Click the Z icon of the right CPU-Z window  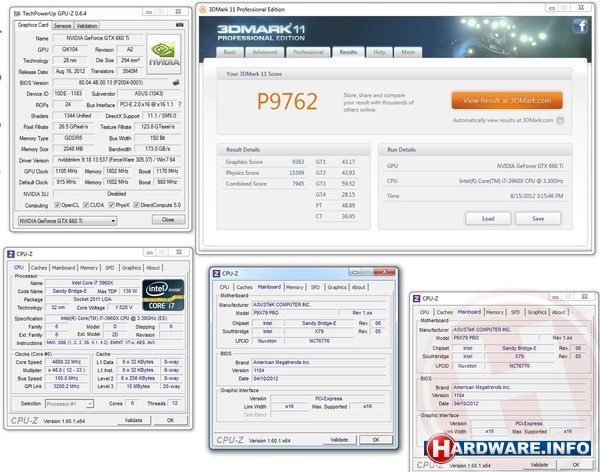pyautogui.click(x=416, y=298)
